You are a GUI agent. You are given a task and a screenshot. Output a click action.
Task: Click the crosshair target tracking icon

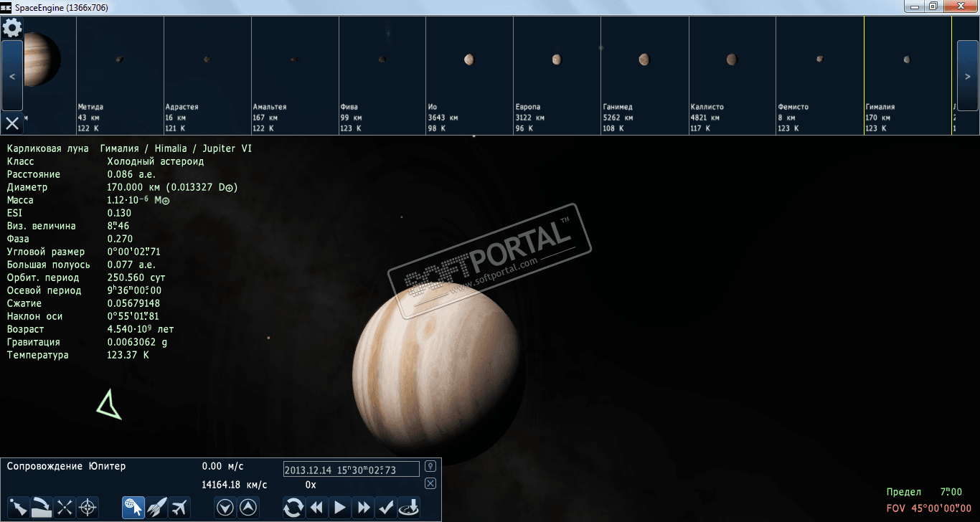[88, 508]
